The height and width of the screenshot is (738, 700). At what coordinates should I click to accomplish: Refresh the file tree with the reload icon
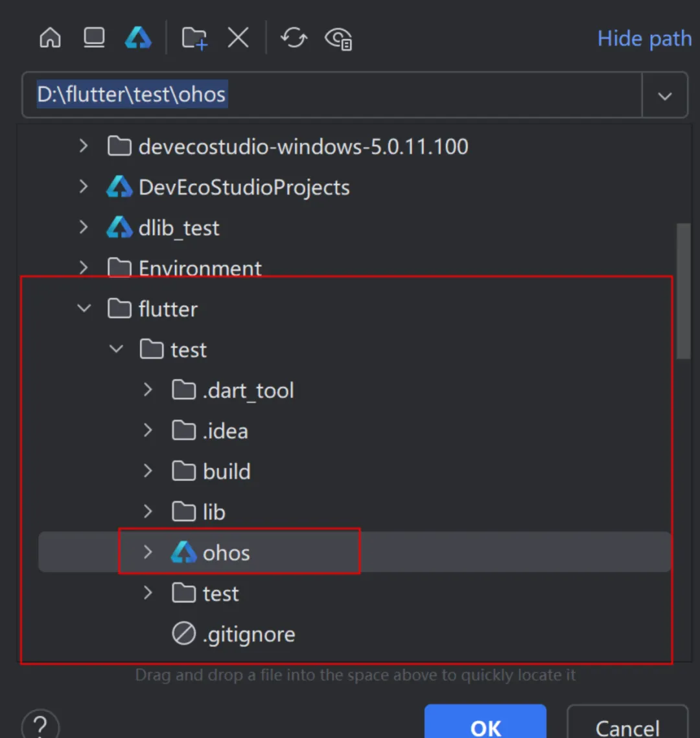[294, 38]
